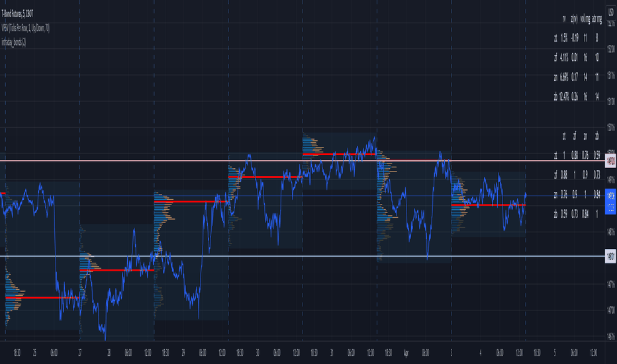Click the 6.68% rv value for zn
Screen dimensions: 617x364
click(x=564, y=77)
